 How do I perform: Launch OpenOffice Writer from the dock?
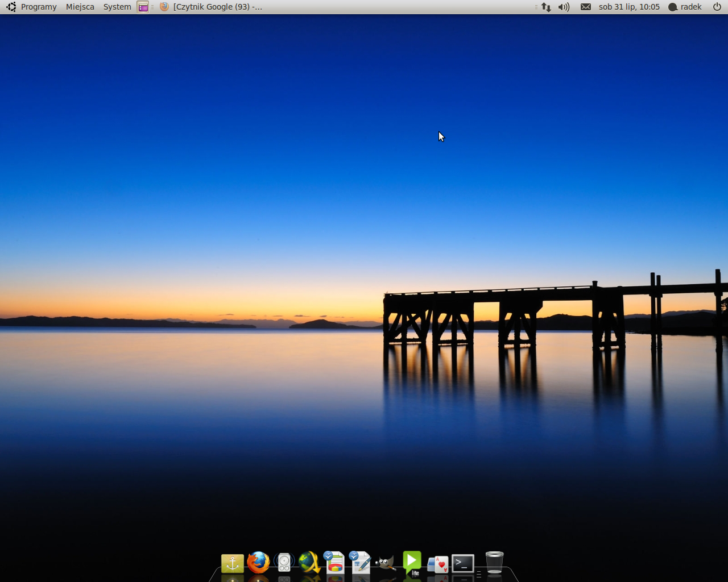pyautogui.click(x=360, y=562)
